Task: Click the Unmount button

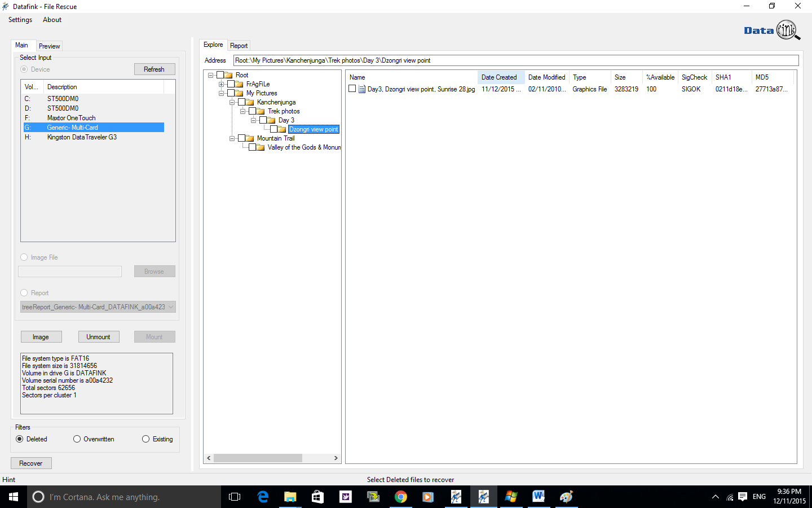Action: pyautogui.click(x=98, y=337)
